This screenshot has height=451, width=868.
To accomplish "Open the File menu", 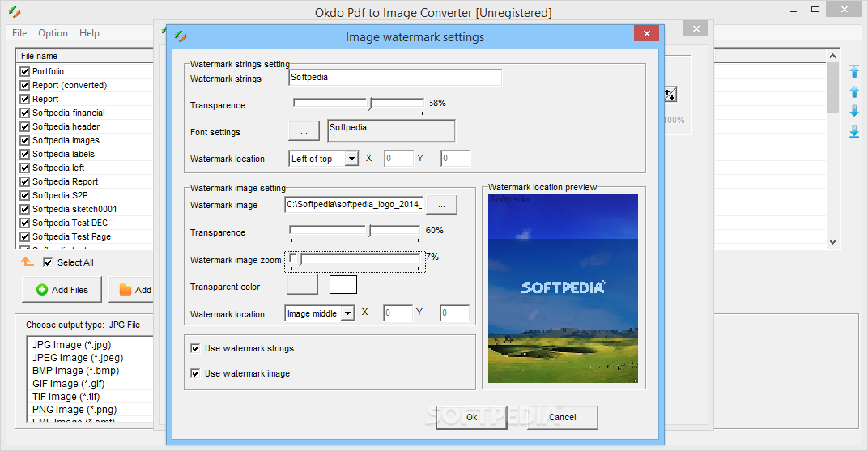I will coord(19,33).
